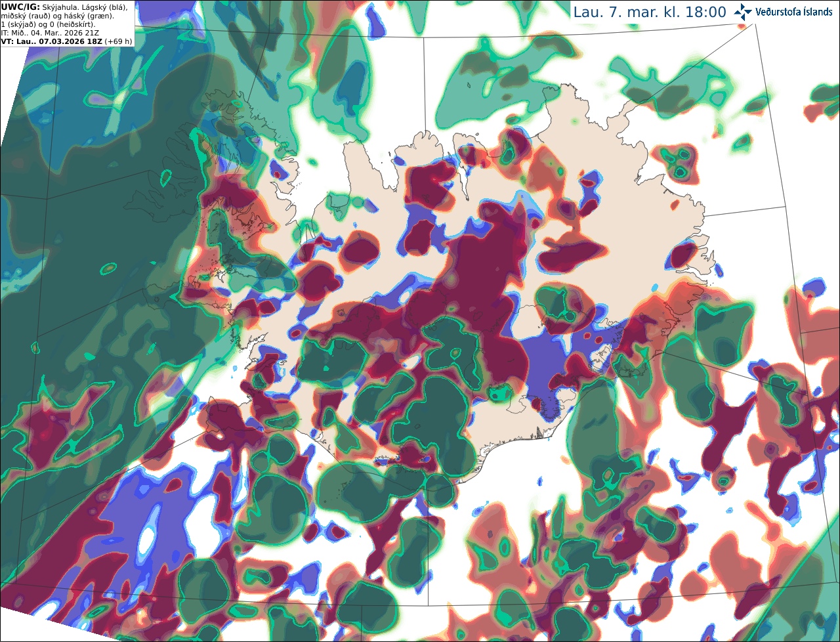Click the '(+69 h)' forecast offset
This screenshot has height=642, width=840.
click(x=118, y=41)
